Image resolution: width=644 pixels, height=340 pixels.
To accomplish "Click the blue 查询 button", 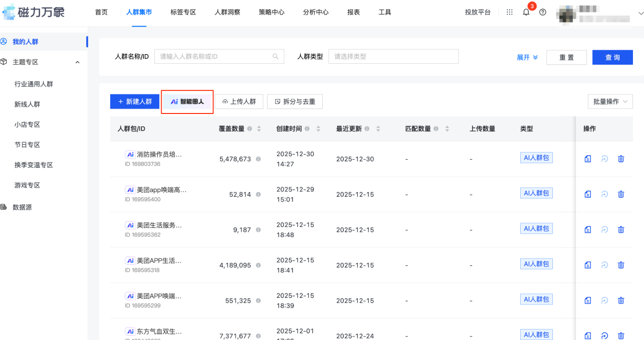I will 612,57.
